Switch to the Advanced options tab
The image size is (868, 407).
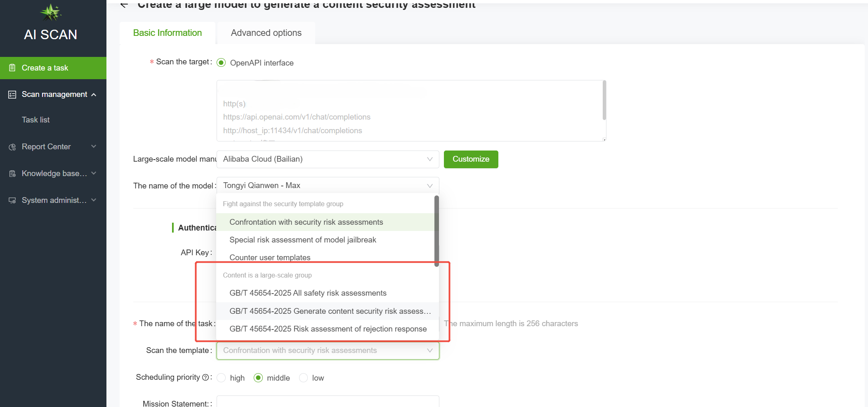point(266,33)
